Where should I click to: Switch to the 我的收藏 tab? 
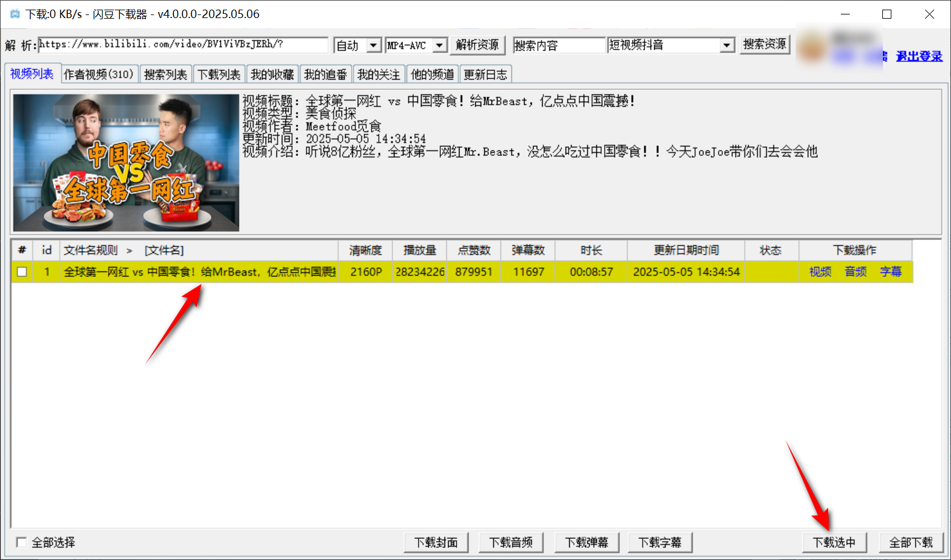point(272,74)
